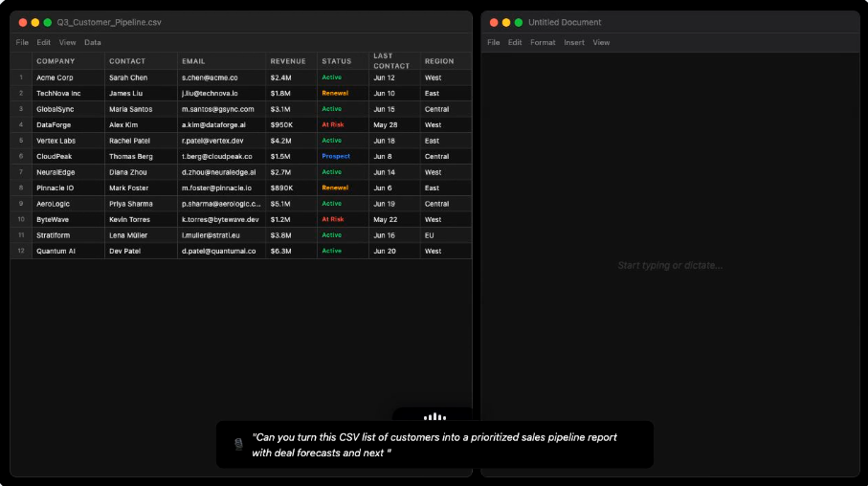This screenshot has height=486, width=868.
Task: Click Renewal status in TechNova Inc row
Action: (335, 93)
